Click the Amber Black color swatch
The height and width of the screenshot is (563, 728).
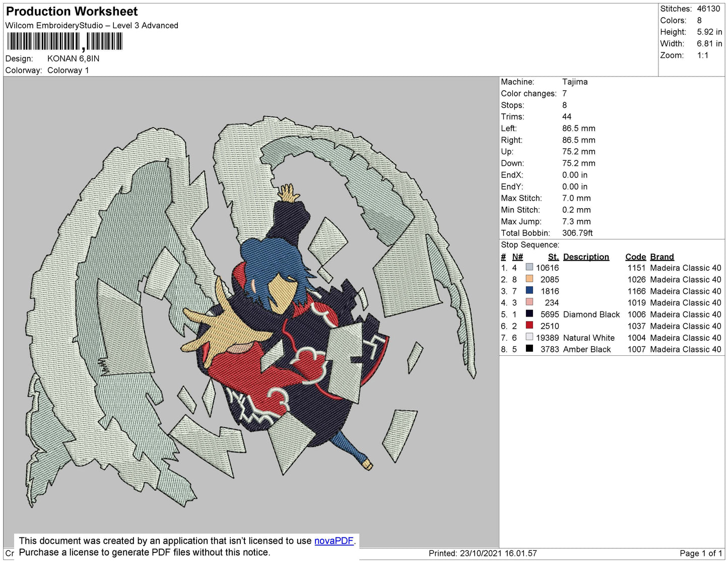click(x=529, y=348)
